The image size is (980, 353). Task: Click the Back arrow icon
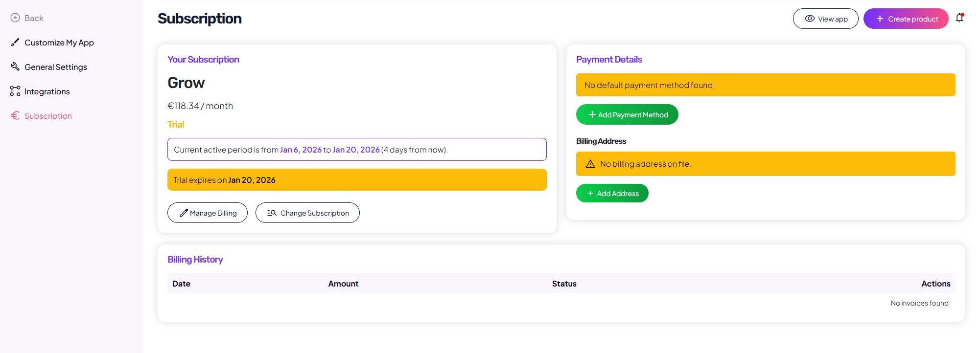[15, 18]
